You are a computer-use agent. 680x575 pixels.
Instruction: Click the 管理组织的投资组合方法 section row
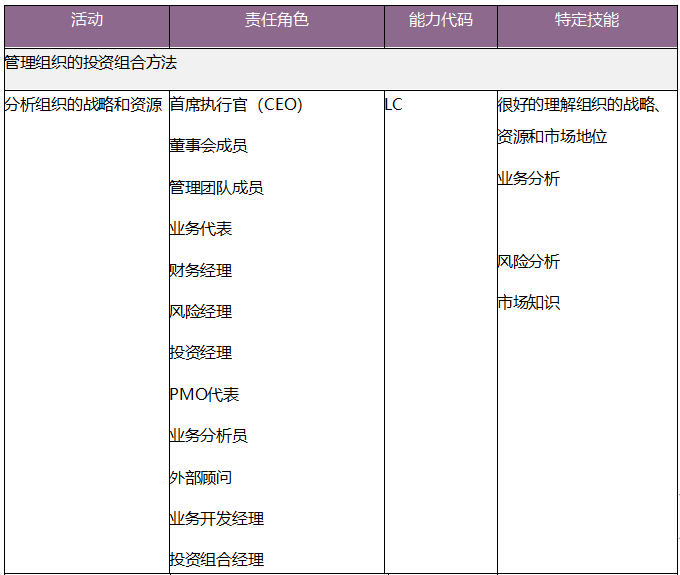(91, 62)
